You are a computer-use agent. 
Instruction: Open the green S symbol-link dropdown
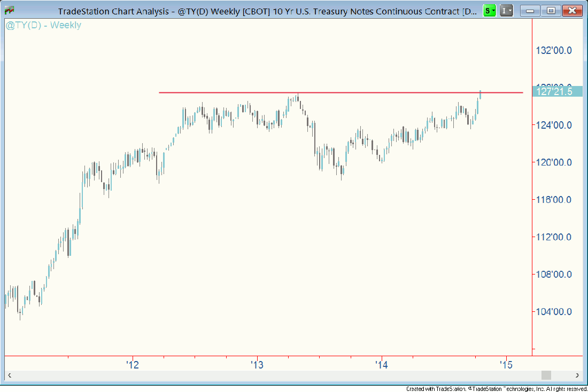[489, 10]
